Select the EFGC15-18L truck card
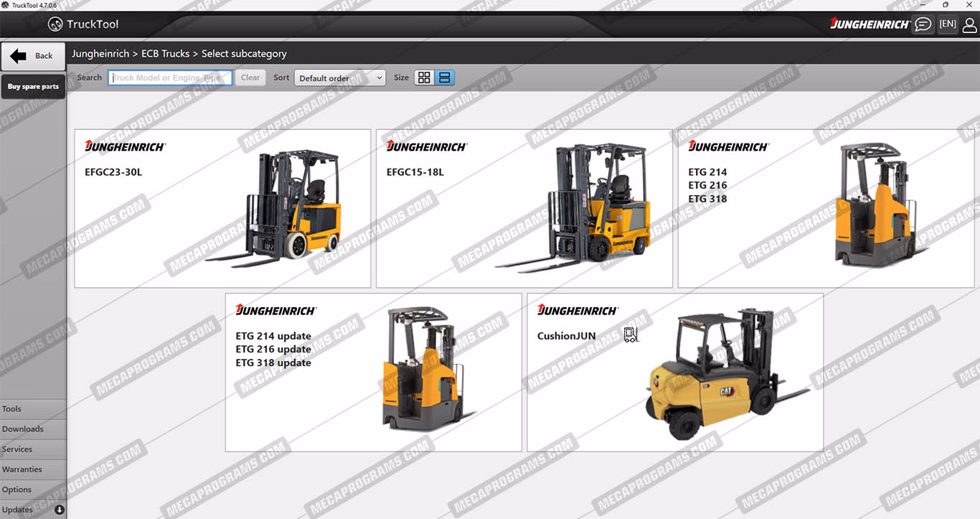This screenshot has width=980, height=519. 524,209
